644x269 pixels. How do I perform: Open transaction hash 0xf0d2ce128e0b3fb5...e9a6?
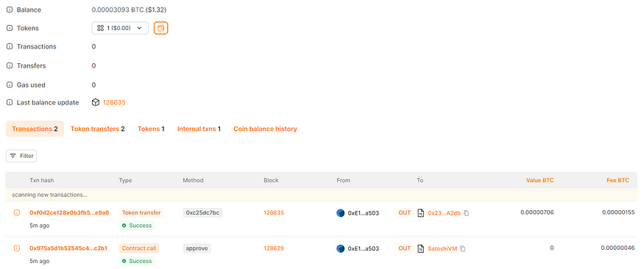[69, 212]
